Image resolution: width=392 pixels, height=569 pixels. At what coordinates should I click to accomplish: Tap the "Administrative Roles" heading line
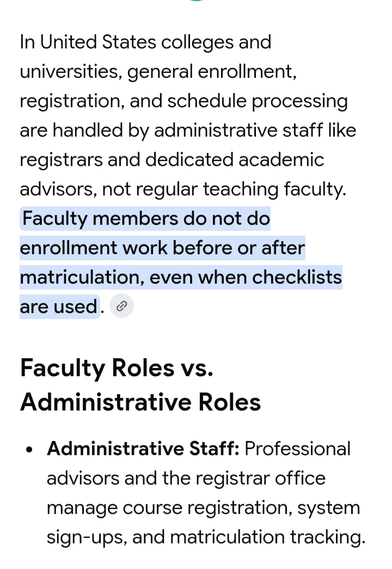click(x=140, y=402)
